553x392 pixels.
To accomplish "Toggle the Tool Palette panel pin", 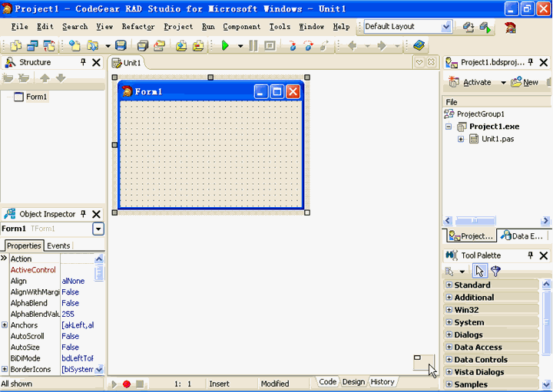I will tap(531, 255).
